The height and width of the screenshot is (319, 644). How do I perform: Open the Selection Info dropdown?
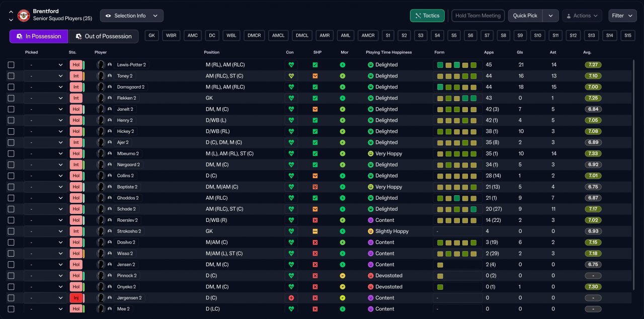click(x=131, y=16)
